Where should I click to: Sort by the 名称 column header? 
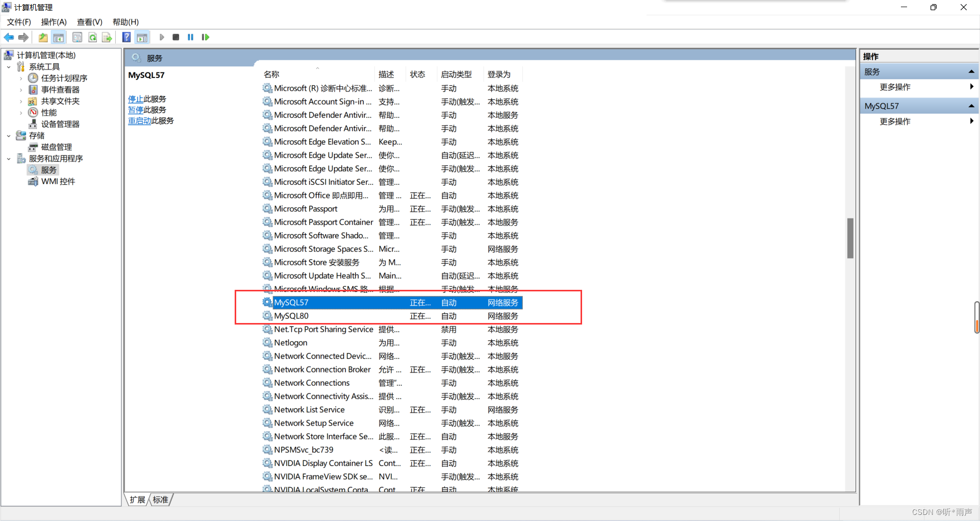(x=317, y=75)
